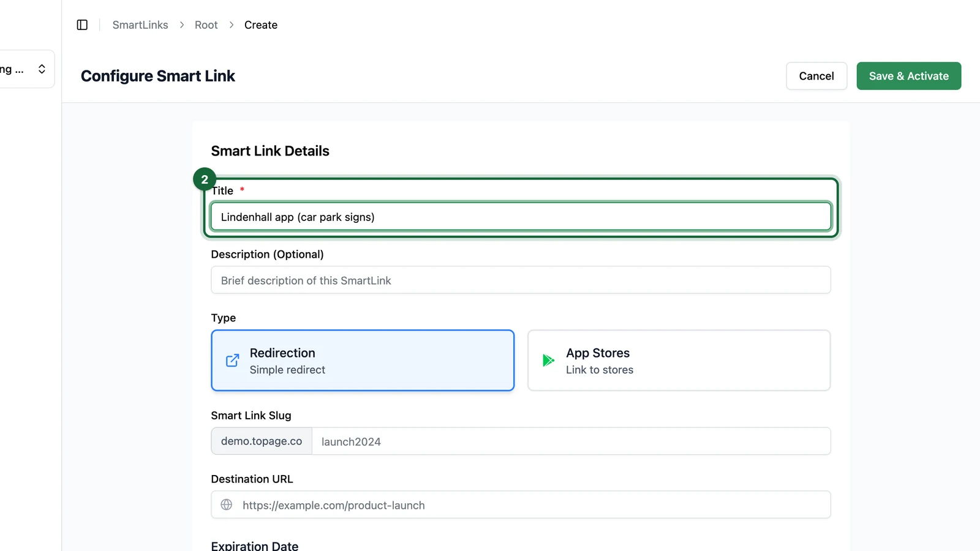The image size is (980, 551).
Task: Click the demo.topage.co domain prefix
Action: 262,441
